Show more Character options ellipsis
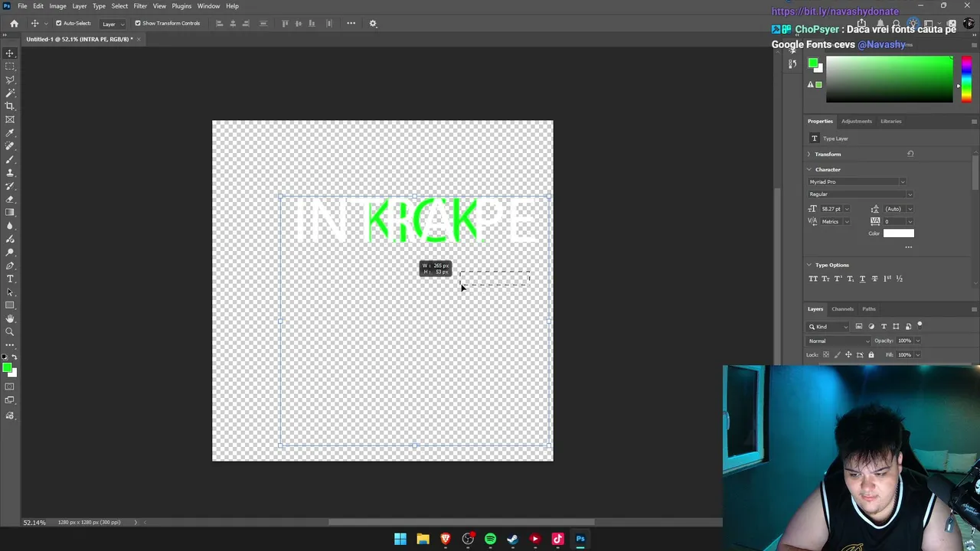Image resolution: width=980 pixels, height=551 pixels. (909, 246)
